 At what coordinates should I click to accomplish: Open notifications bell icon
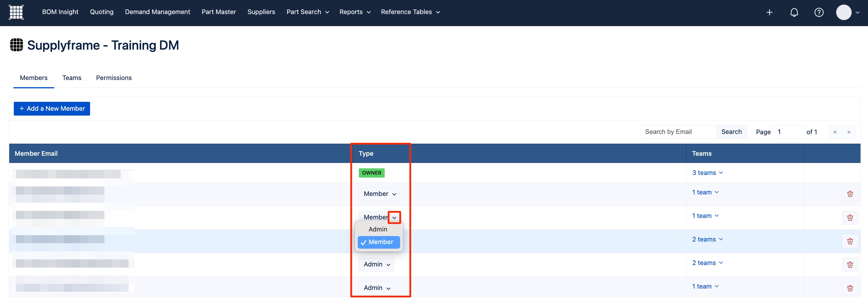794,12
